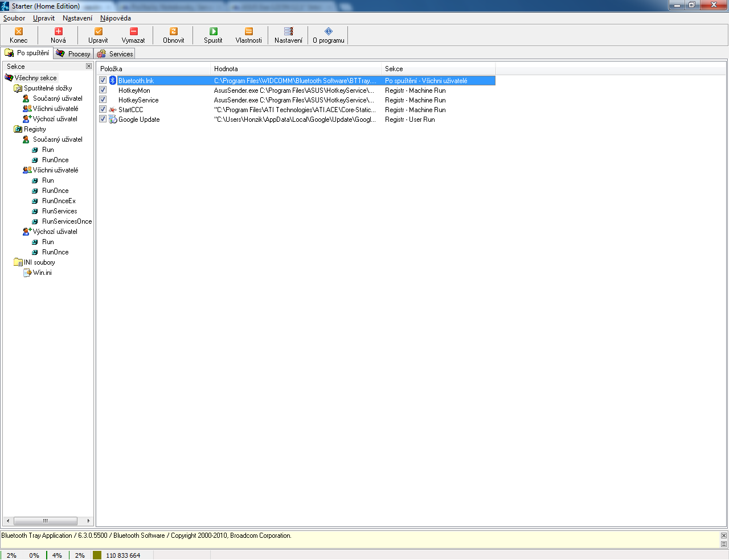The width and height of the screenshot is (729, 560).
Task: Select Run under Registry's Současný uživatel
Action: pyautogui.click(x=48, y=150)
